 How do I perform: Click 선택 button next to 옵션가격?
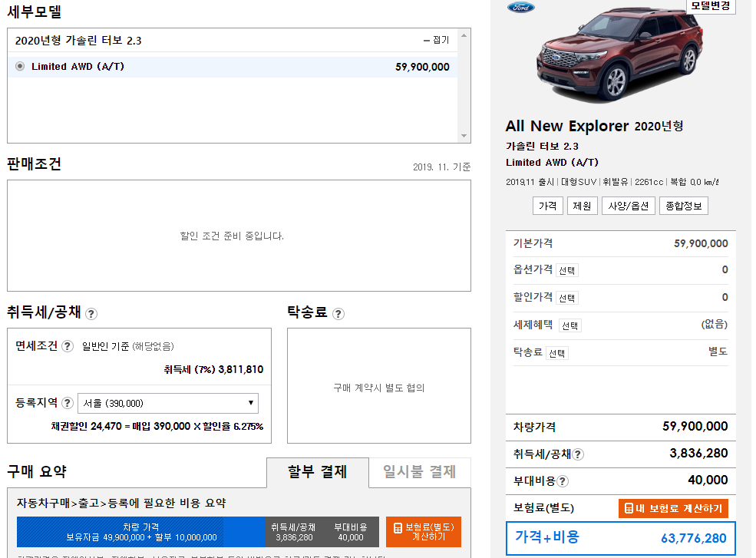pos(567,271)
